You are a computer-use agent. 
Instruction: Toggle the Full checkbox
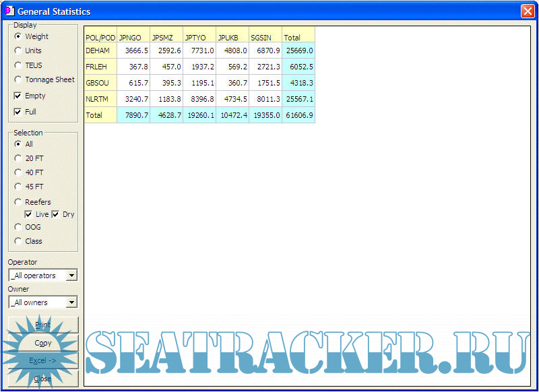coord(18,112)
